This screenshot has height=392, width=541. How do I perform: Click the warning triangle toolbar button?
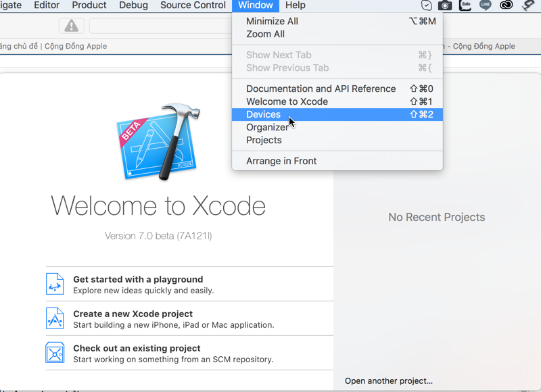tap(71, 26)
